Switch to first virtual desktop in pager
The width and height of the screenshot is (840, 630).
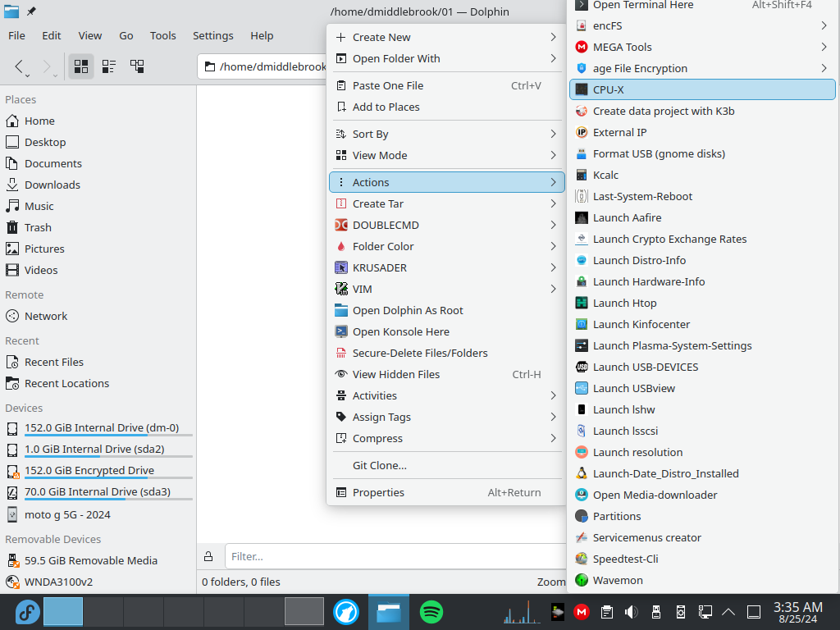62,612
